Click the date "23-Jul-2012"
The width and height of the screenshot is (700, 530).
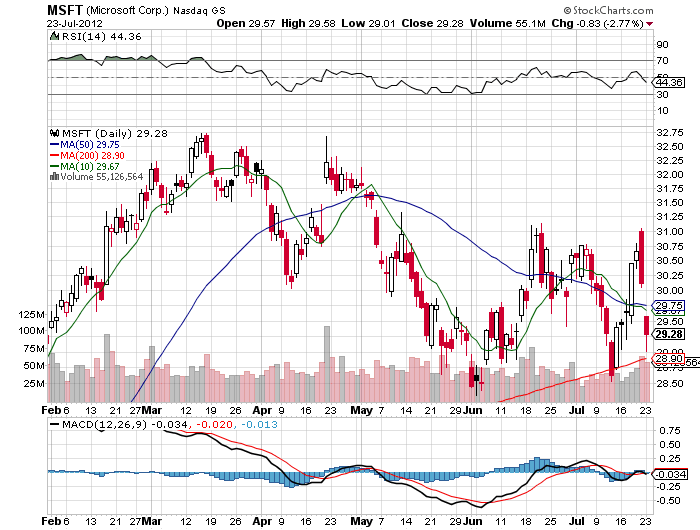[75, 24]
